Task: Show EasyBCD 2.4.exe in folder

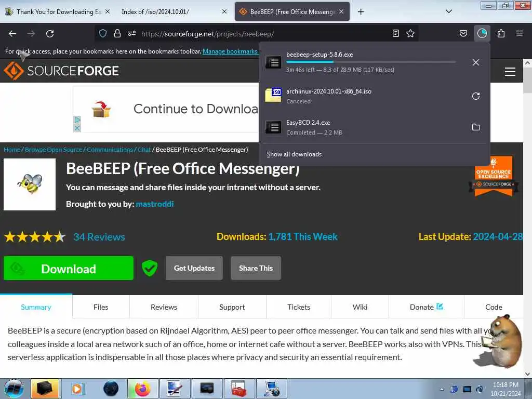Action: (x=476, y=127)
